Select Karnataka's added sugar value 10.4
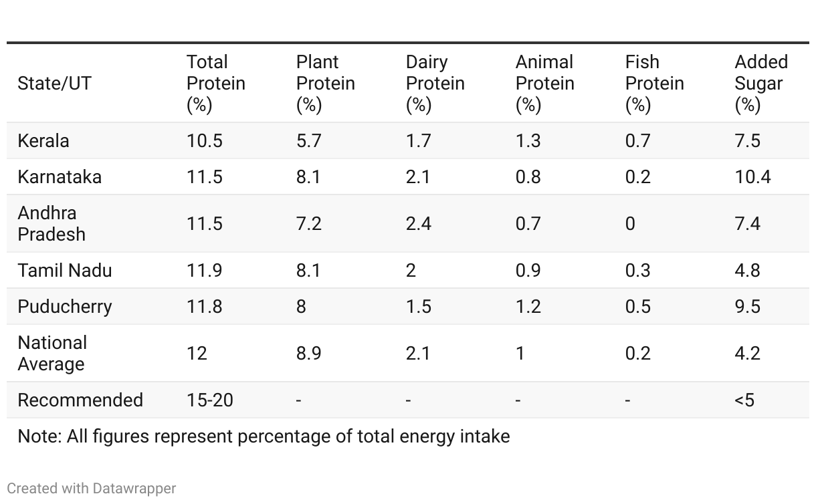This screenshot has width=816, height=504. click(752, 177)
